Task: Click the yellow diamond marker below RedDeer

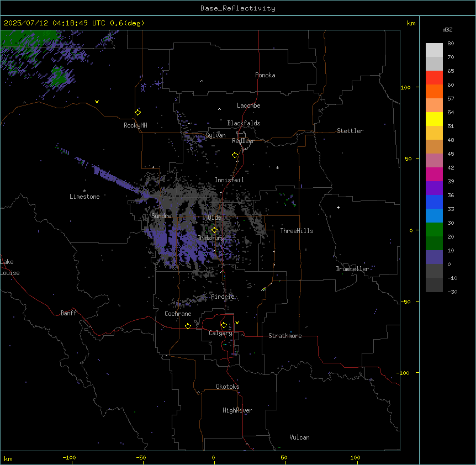Action: 235,155
